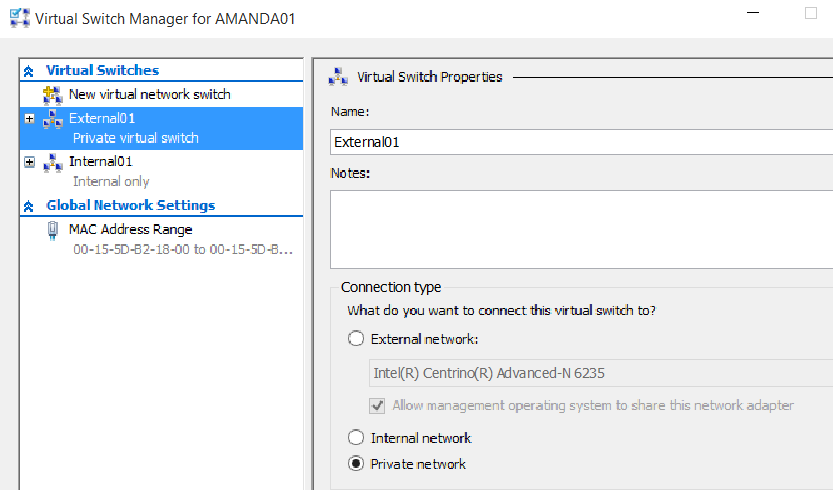Toggle Allow management operating system sharing checkbox
The height and width of the screenshot is (490, 833).
378,406
